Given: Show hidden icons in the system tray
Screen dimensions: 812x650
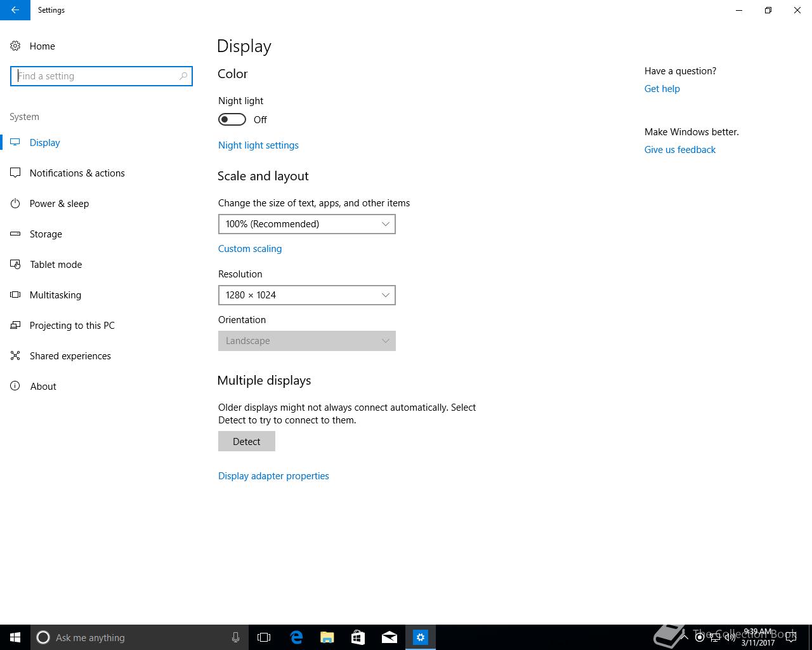Looking at the screenshot, I should (x=684, y=637).
